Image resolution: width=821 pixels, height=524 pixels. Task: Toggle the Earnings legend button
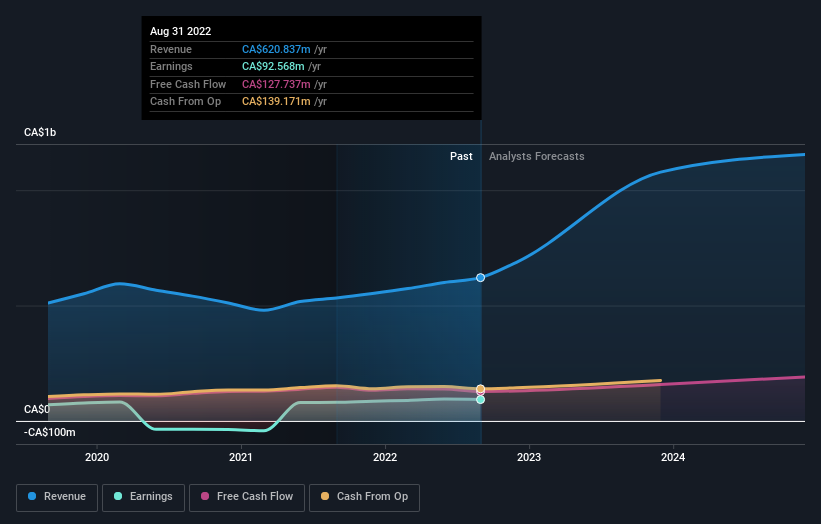(143, 497)
